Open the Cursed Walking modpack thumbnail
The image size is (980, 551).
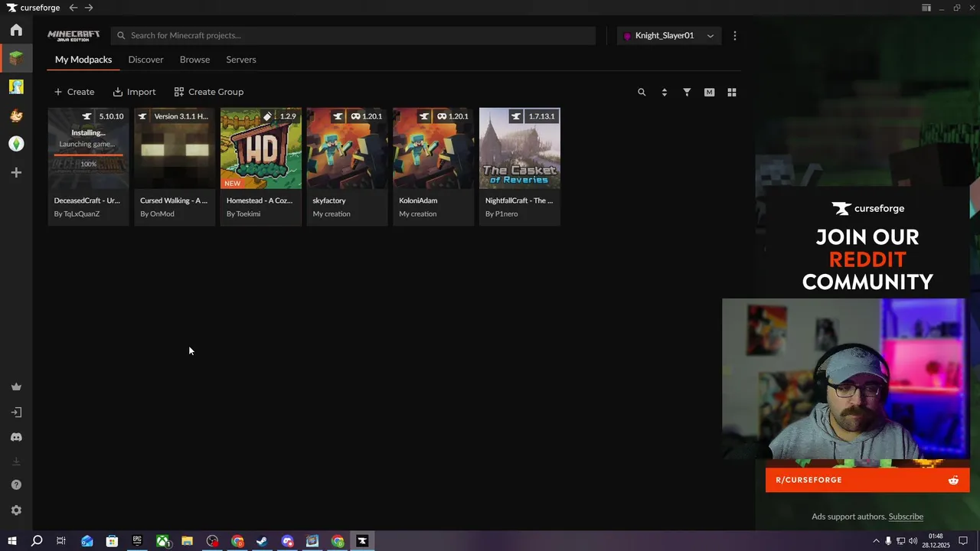pos(175,148)
